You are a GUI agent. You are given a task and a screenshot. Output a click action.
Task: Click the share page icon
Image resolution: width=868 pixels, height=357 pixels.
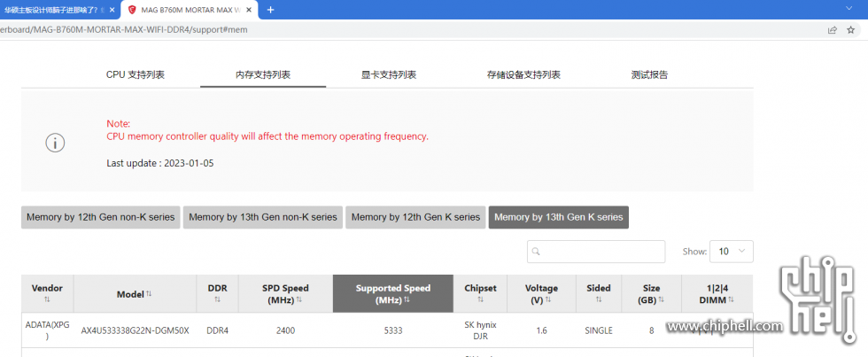832,30
